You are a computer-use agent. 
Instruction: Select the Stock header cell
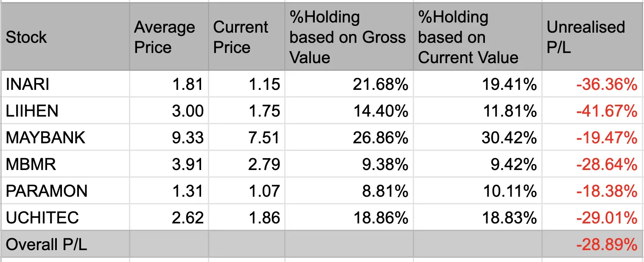coord(65,37)
